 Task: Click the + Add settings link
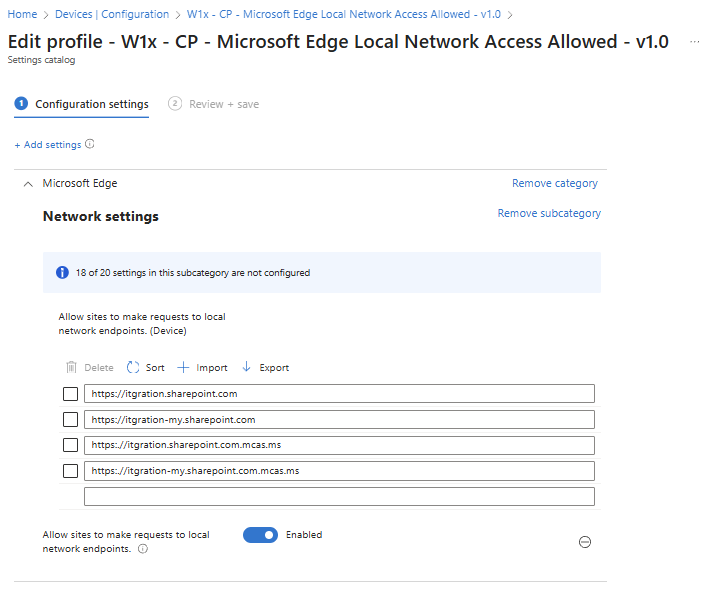tap(47, 145)
